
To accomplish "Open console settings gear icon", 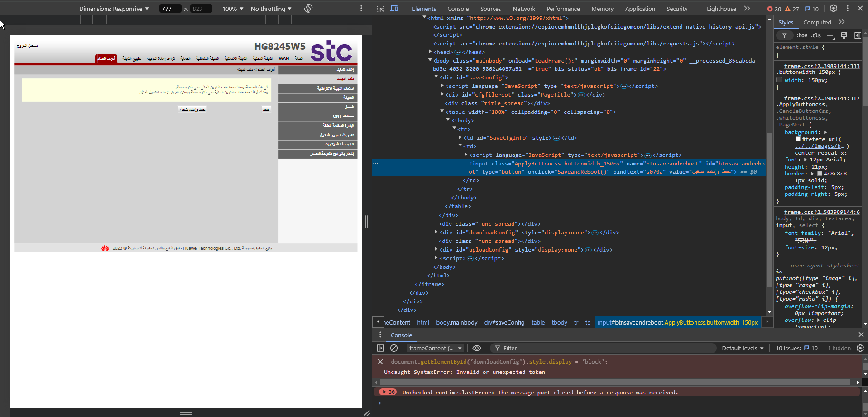I will pyautogui.click(x=860, y=348).
